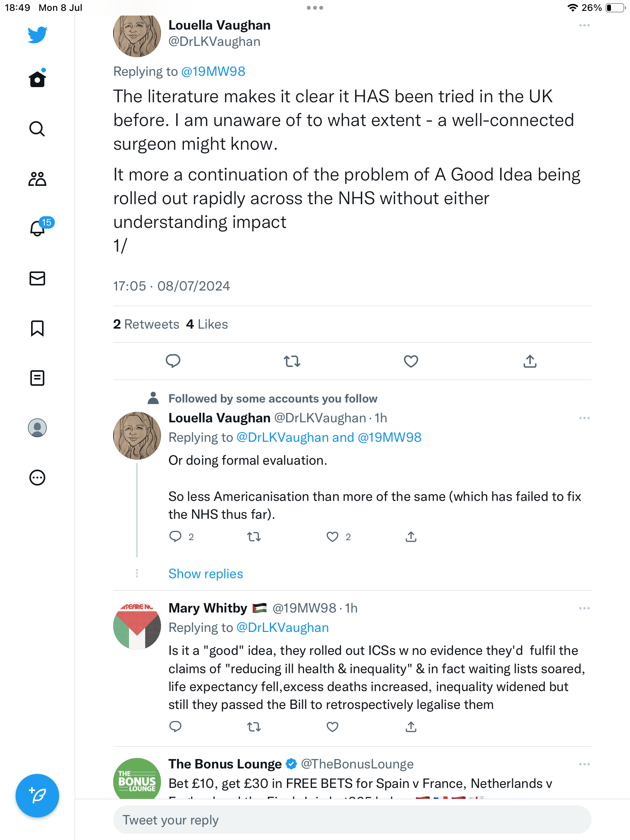Tap the compose new tweet button
Screen dimensions: 630x840
click(x=37, y=796)
